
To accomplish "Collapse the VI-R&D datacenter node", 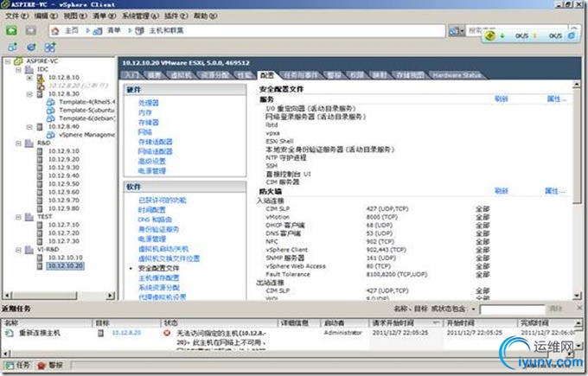I will [x=18, y=249].
